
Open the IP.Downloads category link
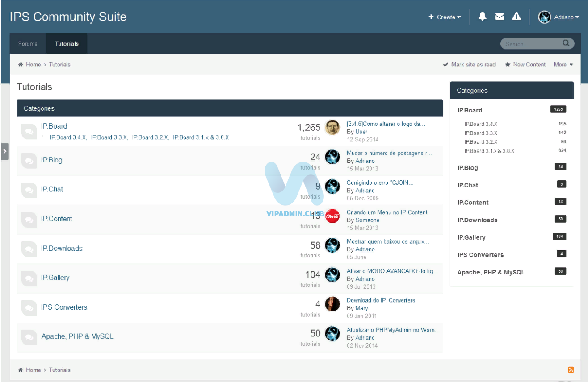coord(62,248)
